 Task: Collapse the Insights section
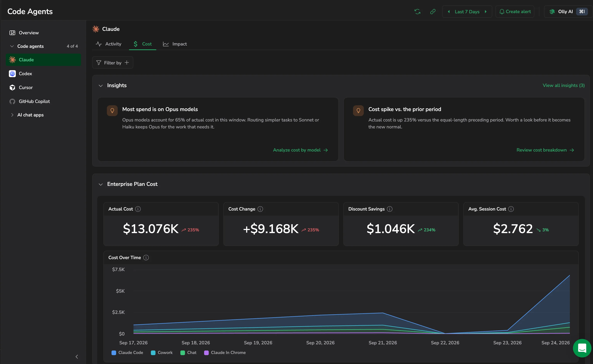point(101,86)
